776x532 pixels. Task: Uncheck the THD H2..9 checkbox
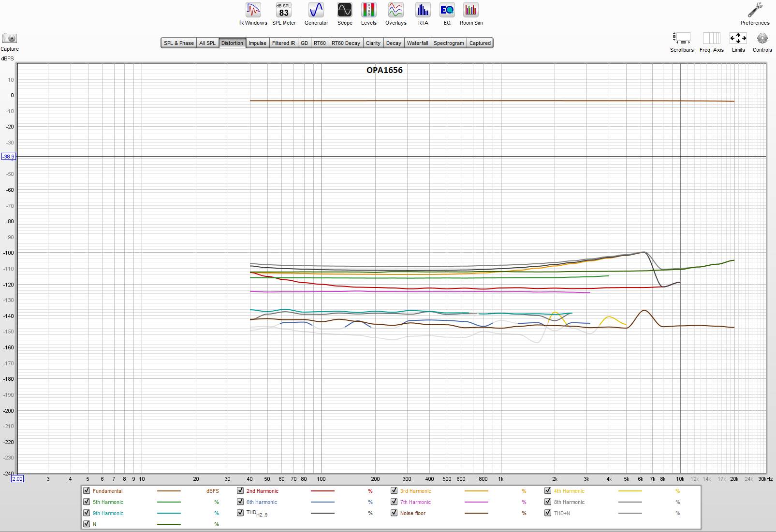(240, 513)
